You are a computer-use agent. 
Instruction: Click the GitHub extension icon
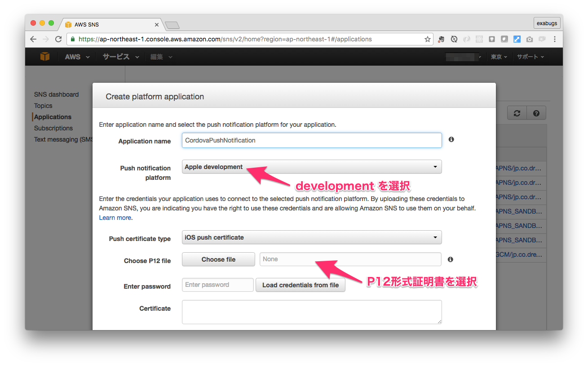point(492,39)
